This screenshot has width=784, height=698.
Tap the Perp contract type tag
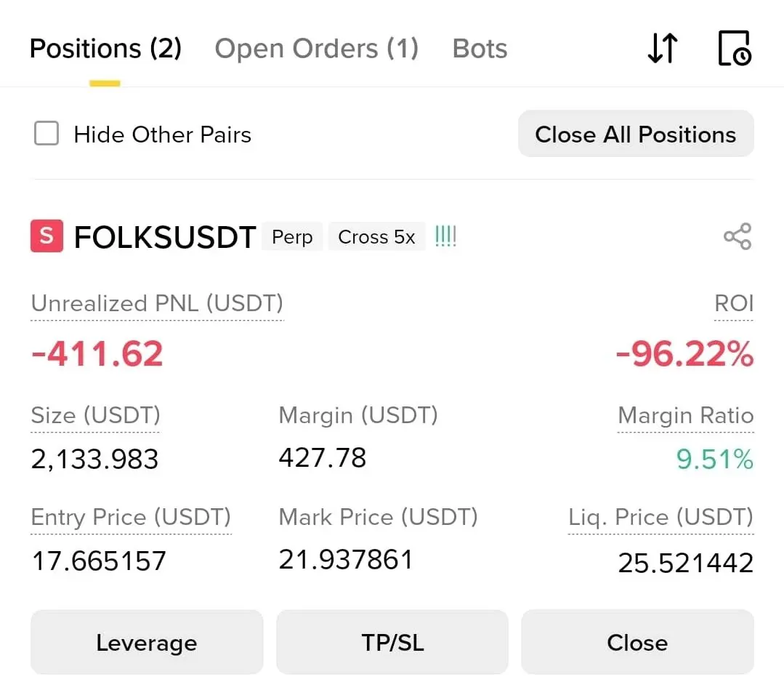tap(292, 237)
